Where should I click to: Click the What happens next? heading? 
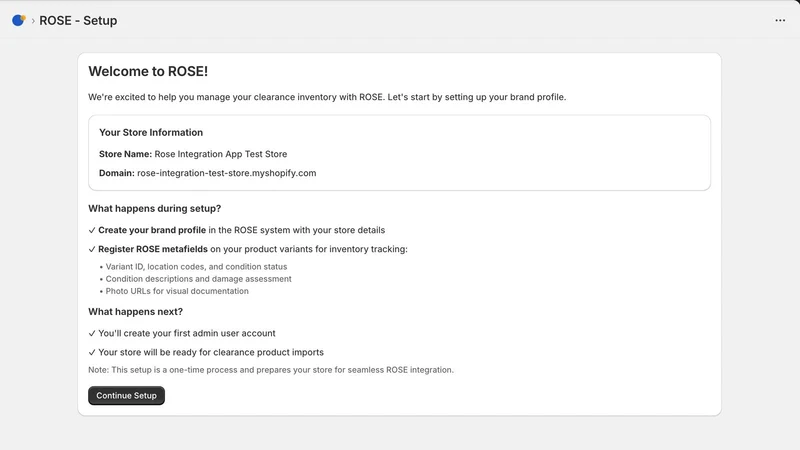tap(136, 312)
